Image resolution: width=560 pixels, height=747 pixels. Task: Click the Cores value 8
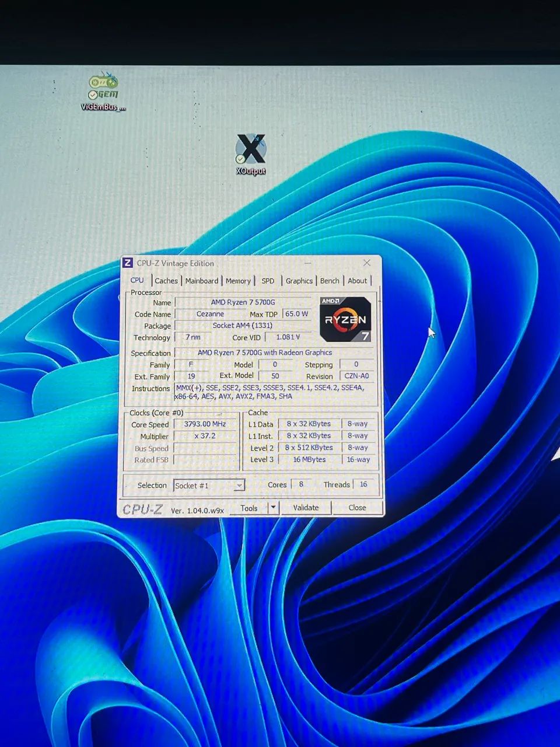301,484
